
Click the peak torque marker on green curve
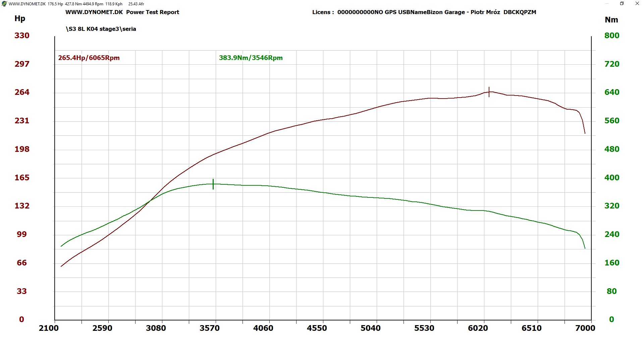213,184
